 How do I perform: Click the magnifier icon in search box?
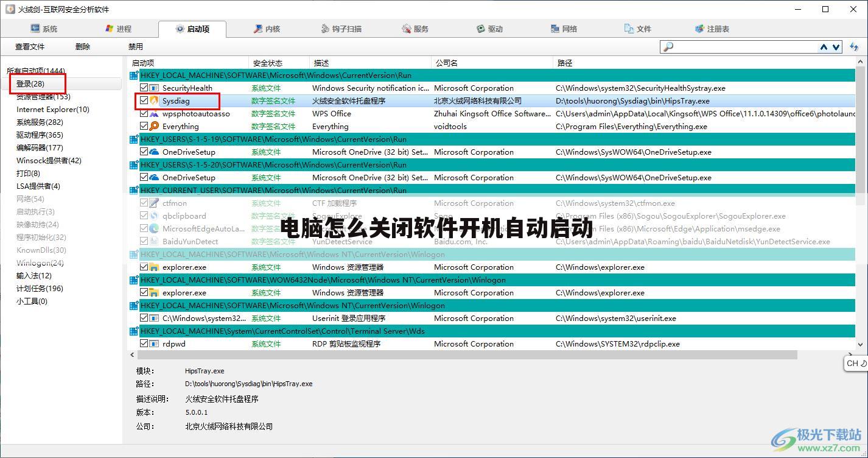click(668, 47)
